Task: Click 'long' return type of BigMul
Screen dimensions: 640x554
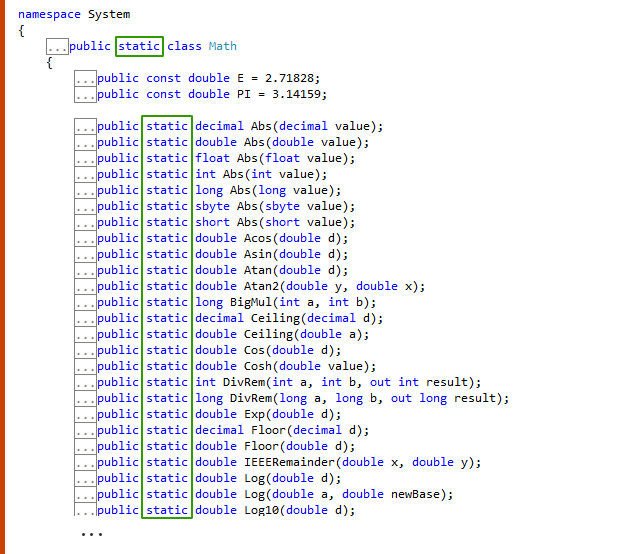Action: [x=209, y=303]
